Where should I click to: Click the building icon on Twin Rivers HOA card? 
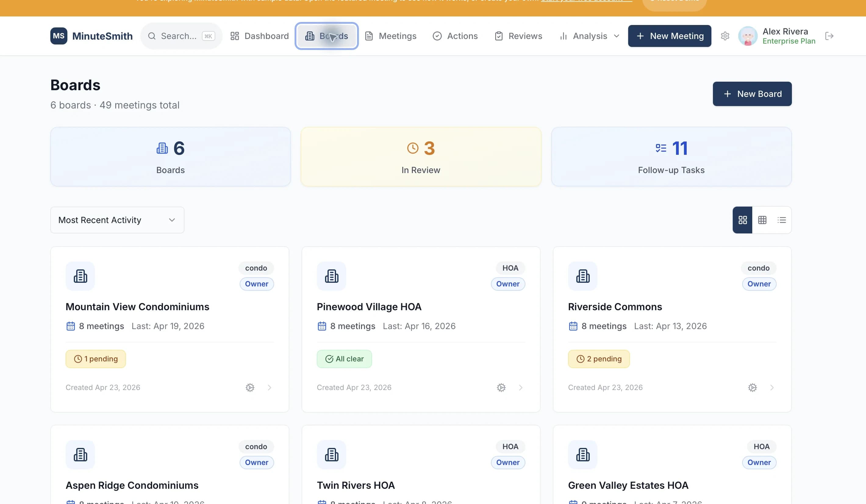point(331,455)
